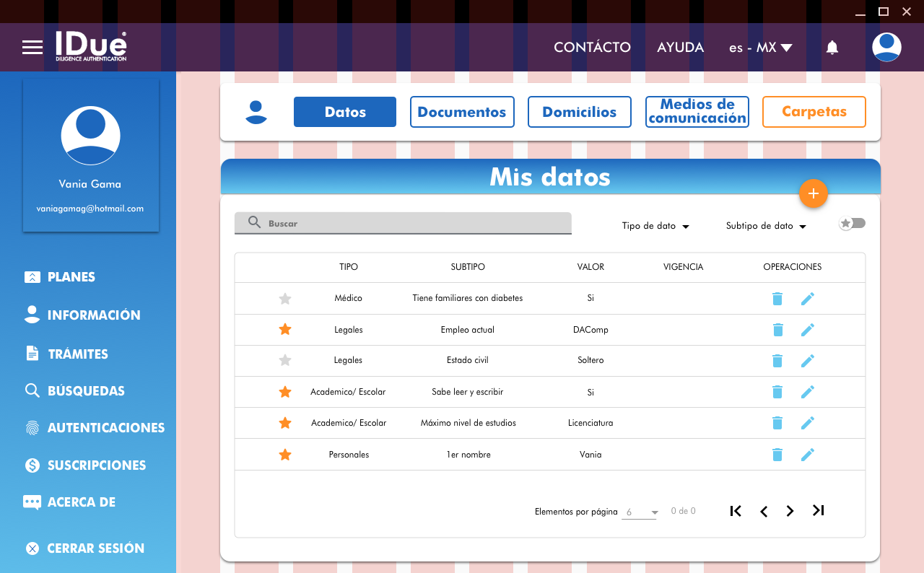Screen dimensions: 924x573
Task: Open the user avatar in top bar
Action: (886, 47)
